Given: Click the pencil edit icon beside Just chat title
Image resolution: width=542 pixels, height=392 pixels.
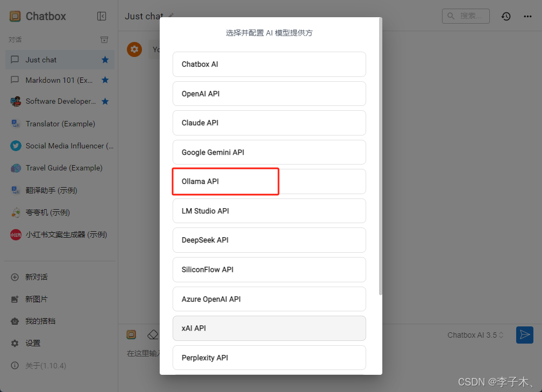Looking at the screenshot, I should 171,16.
